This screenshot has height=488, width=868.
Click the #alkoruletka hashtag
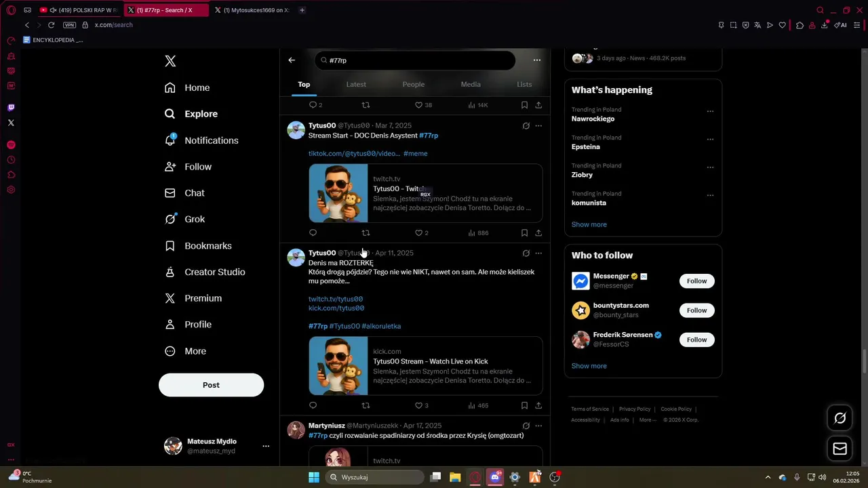pos(381,326)
